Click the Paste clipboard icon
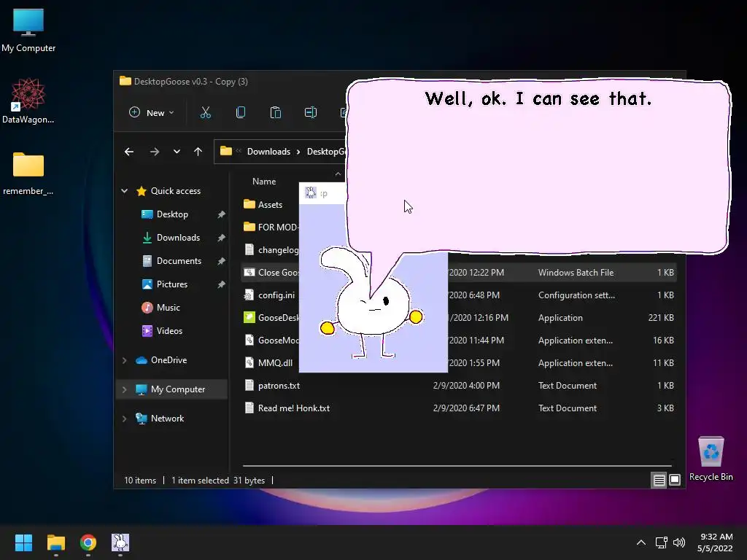The height and width of the screenshot is (560, 747). [275, 113]
